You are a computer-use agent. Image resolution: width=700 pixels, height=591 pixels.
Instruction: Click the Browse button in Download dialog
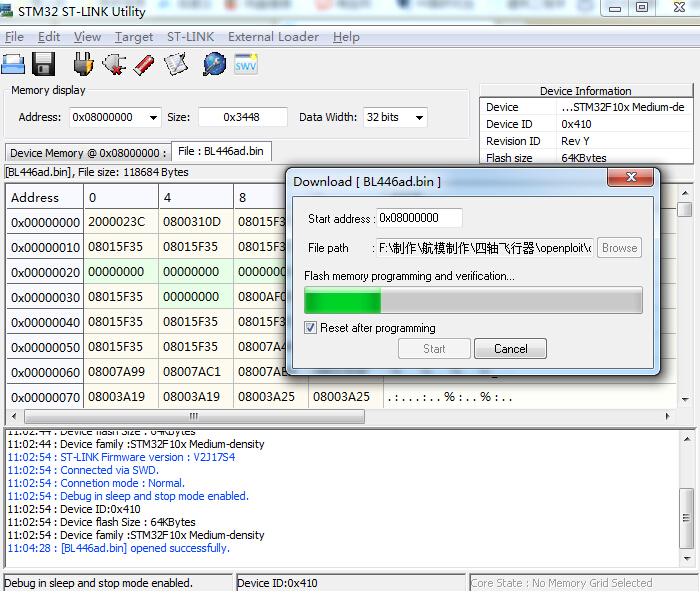[x=619, y=248]
